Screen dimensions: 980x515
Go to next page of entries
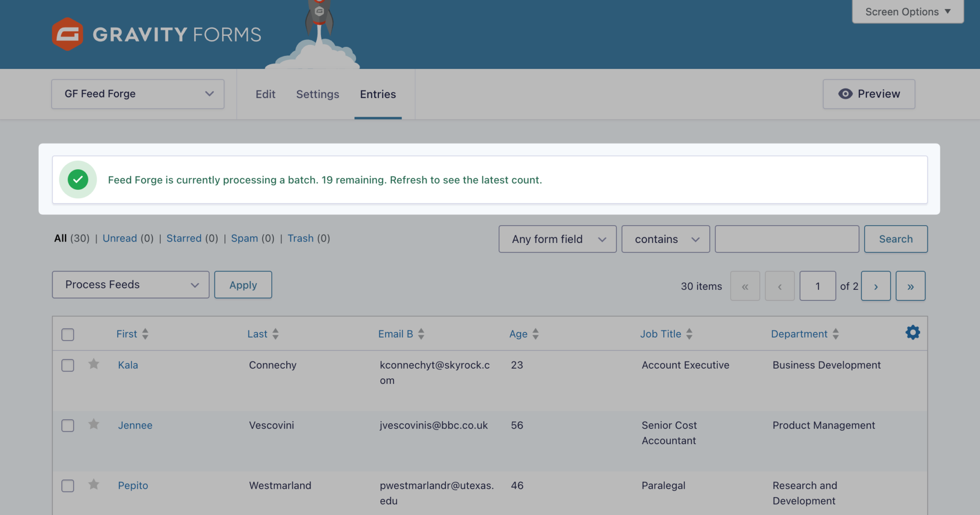[876, 286]
